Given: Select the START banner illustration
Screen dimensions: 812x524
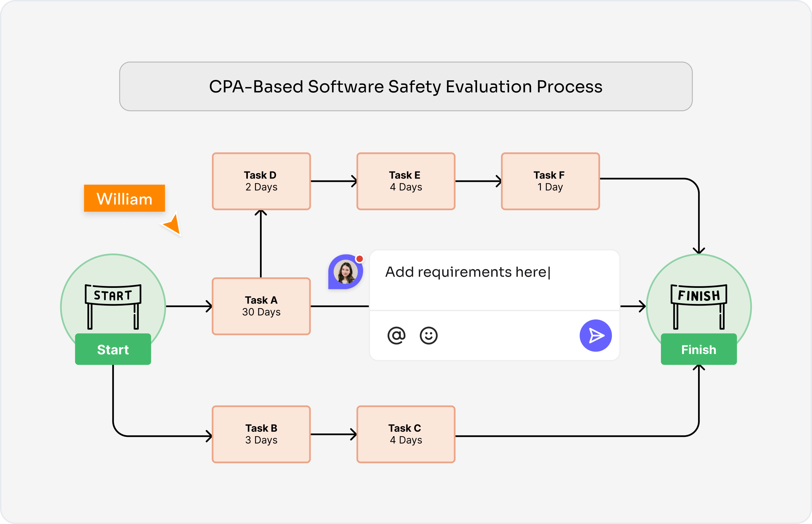Looking at the screenshot, I should [113, 307].
